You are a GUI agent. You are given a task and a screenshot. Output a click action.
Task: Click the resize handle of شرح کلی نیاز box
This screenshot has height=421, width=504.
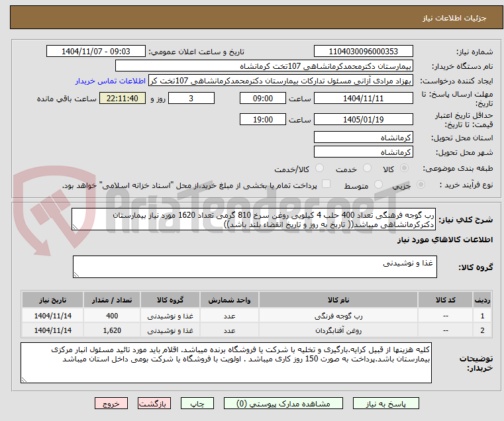point(75,227)
